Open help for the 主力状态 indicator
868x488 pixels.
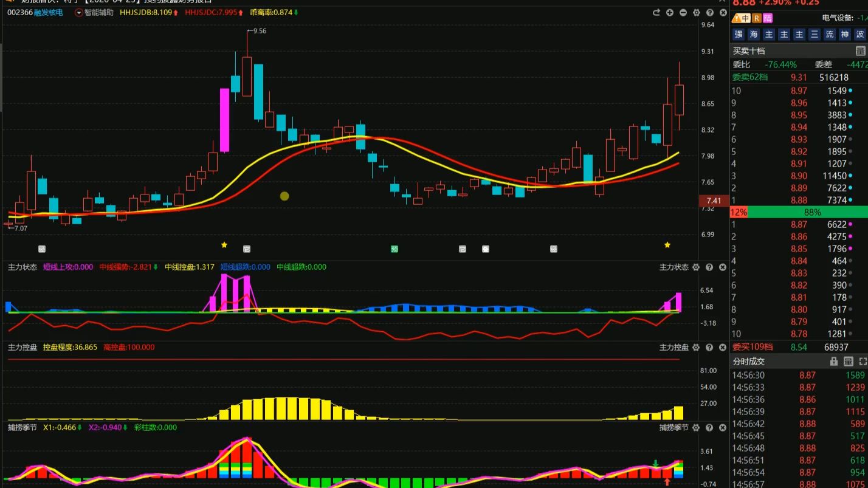(709, 267)
